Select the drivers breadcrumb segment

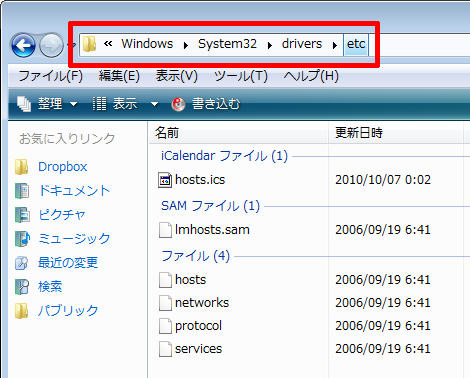click(x=302, y=44)
